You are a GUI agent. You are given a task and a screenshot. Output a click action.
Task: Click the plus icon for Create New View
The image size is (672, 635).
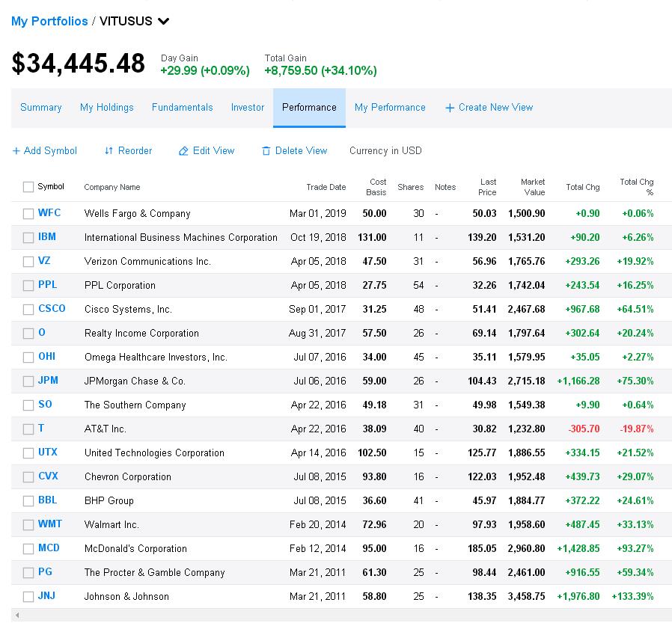coord(450,108)
